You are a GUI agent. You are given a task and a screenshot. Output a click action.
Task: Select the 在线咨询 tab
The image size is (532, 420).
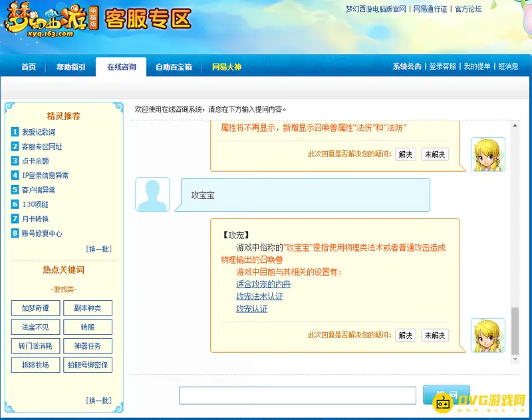(122, 67)
